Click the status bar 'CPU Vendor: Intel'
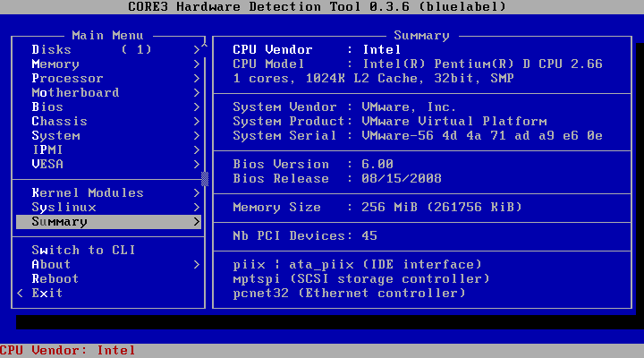 tap(68, 351)
